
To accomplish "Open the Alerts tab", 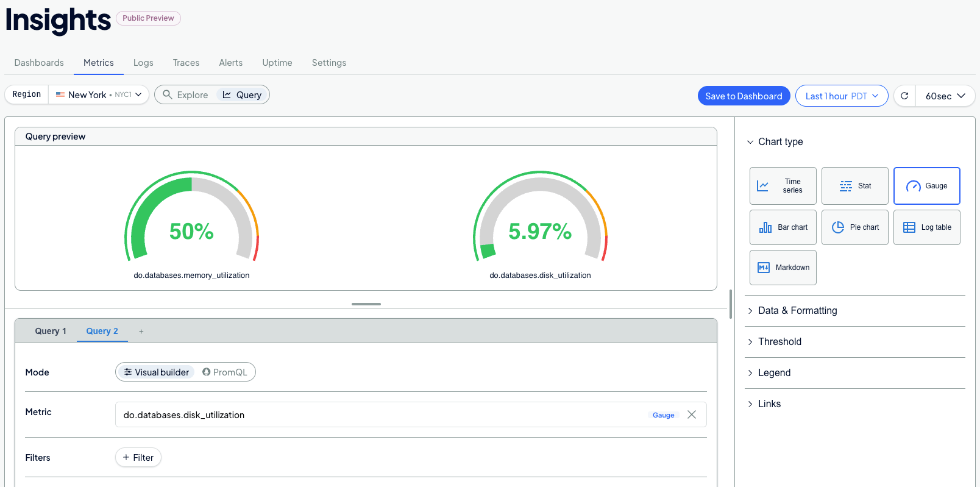I will click(x=231, y=63).
